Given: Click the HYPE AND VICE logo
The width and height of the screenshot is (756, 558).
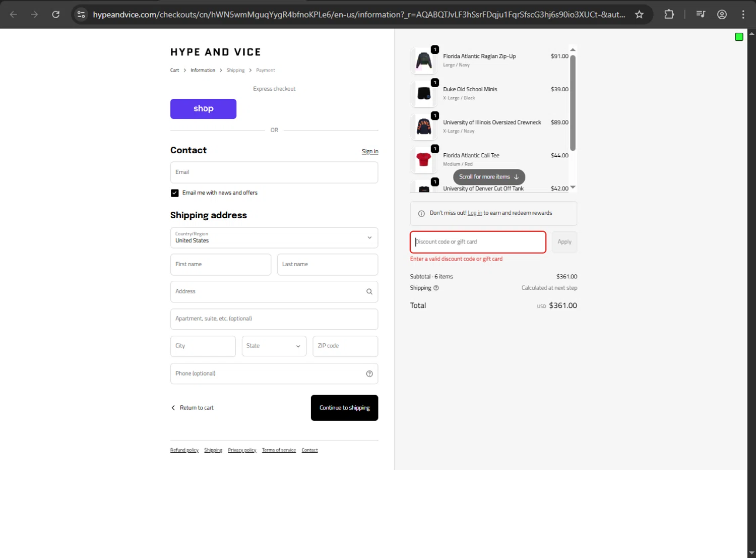Looking at the screenshot, I should pos(216,52).
